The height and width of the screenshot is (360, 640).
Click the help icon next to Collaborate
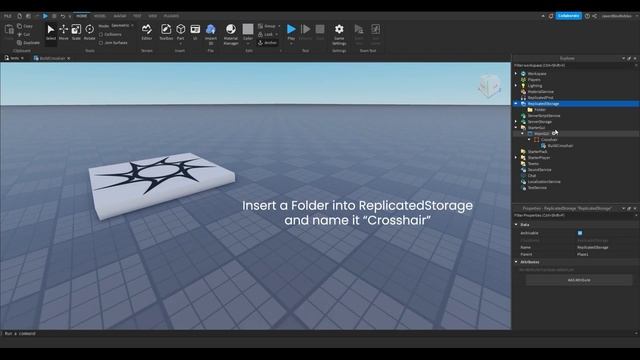587,16
